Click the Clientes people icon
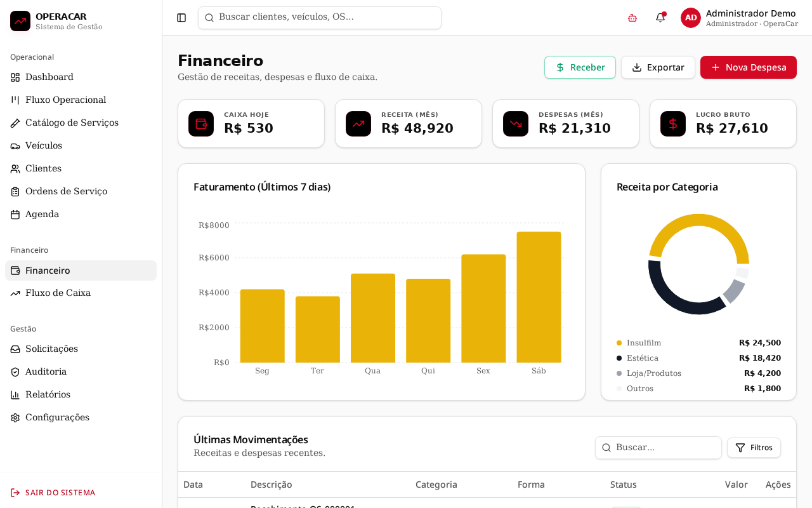812x508 pixels. coord(15,169)
